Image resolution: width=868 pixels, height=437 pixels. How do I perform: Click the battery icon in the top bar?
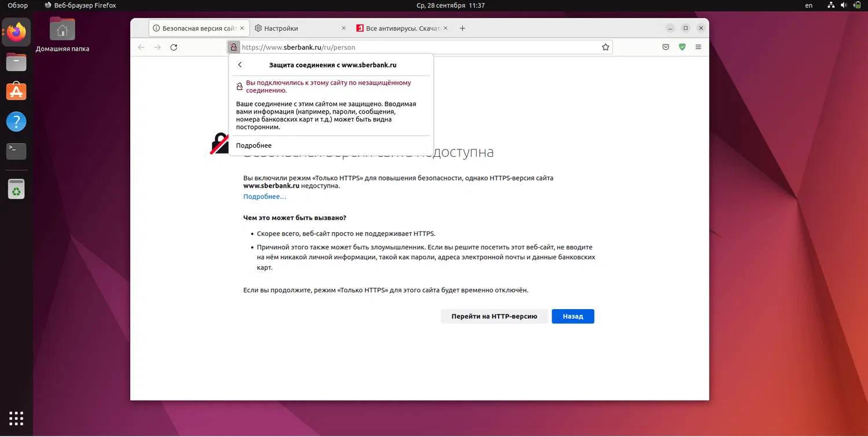tap(857, 5)
